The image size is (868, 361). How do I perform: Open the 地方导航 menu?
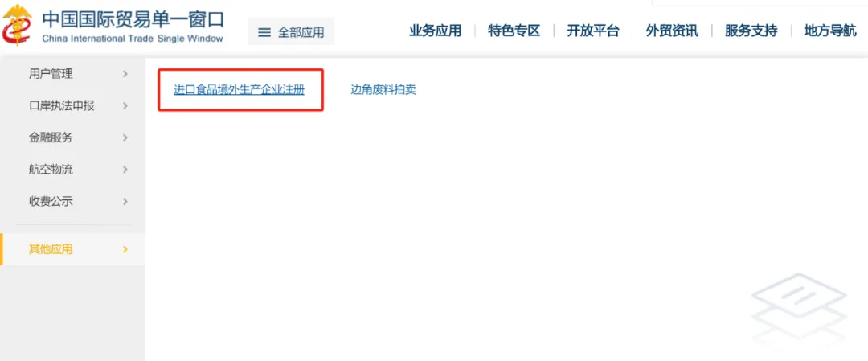click(830, 31)
